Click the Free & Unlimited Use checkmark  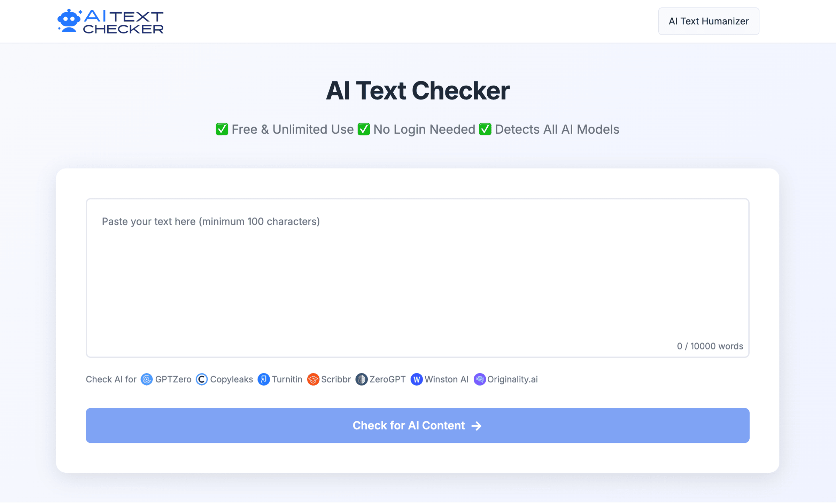pos(222,129)
